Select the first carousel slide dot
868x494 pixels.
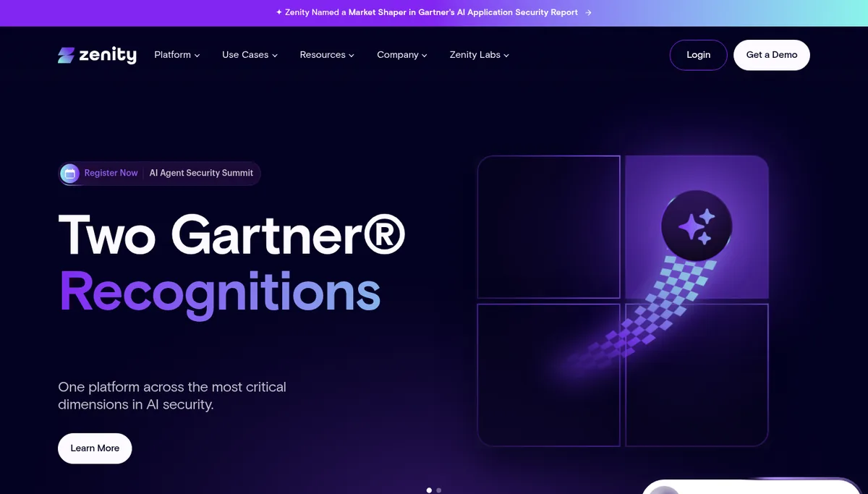point(429,490)
